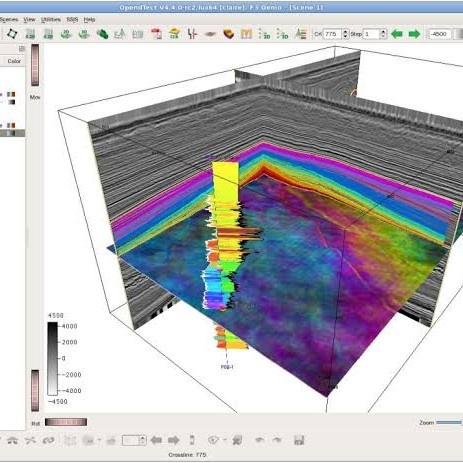The height and width of the screenshot is (463, 463).
Task: Click the field showing -4500
Action: click(439, 34)
